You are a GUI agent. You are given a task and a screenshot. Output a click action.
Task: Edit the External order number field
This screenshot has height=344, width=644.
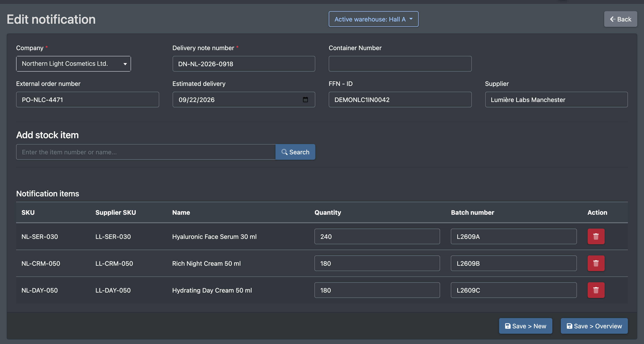(87, 100)
